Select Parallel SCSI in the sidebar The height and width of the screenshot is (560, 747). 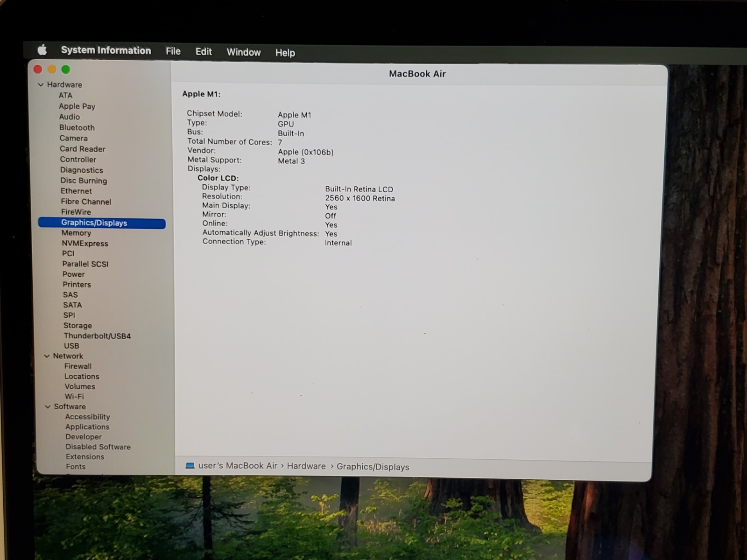coord(85,264)
